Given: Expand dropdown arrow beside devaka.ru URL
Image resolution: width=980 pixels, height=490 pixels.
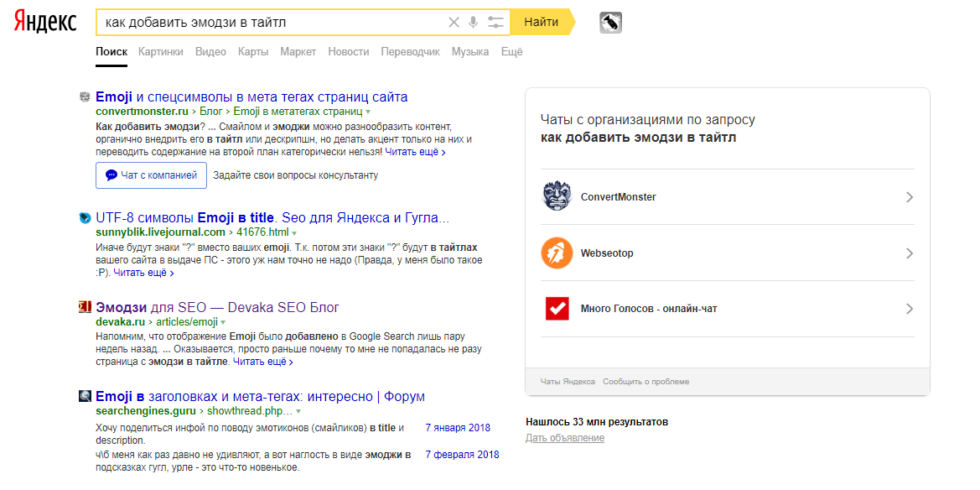Looking at the screenshot, I should pos(224,322).
